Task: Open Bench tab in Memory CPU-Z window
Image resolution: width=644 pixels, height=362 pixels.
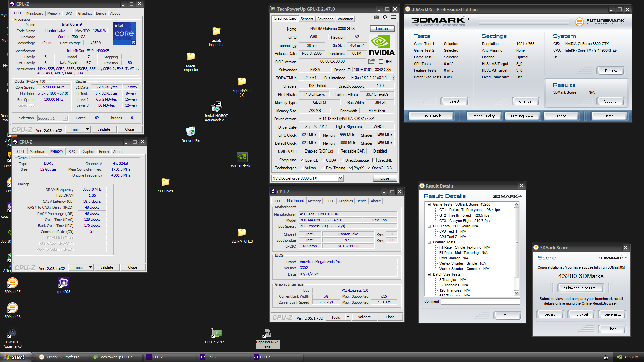Action: [x=104, y=152]
